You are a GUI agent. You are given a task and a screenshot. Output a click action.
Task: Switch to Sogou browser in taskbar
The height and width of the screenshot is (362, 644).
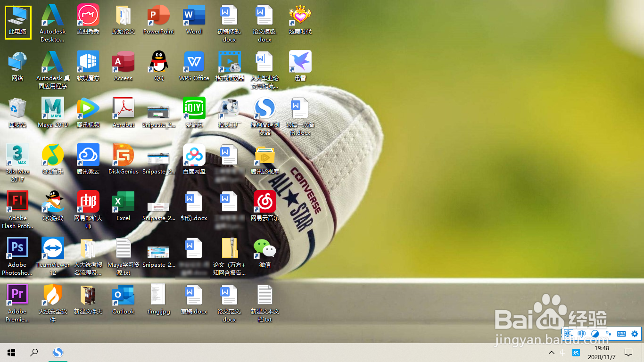pyautogui.click(x=58, y=352)
